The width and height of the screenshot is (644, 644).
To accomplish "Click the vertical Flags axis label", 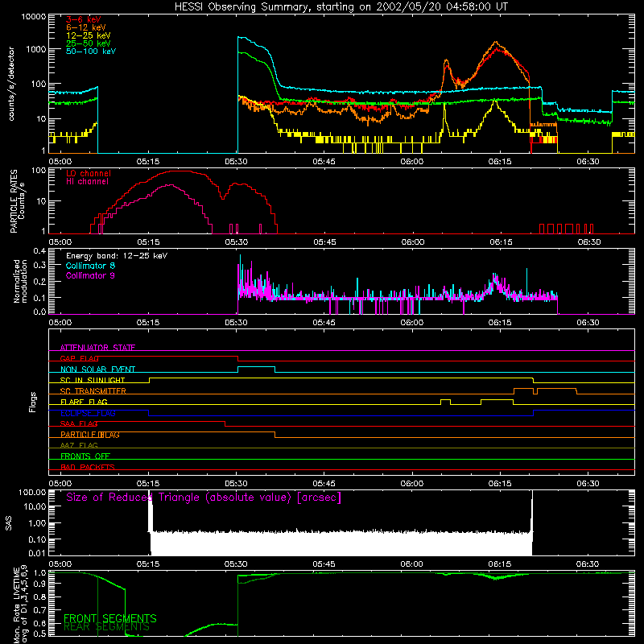I will point(32,402).
